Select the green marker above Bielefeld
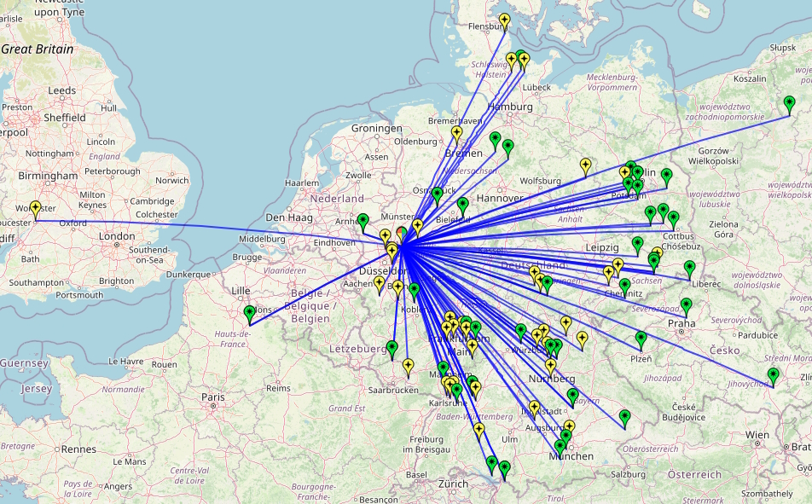Viewport: 812px width, 504px height. pyautogui.click(x=462, y=205)
